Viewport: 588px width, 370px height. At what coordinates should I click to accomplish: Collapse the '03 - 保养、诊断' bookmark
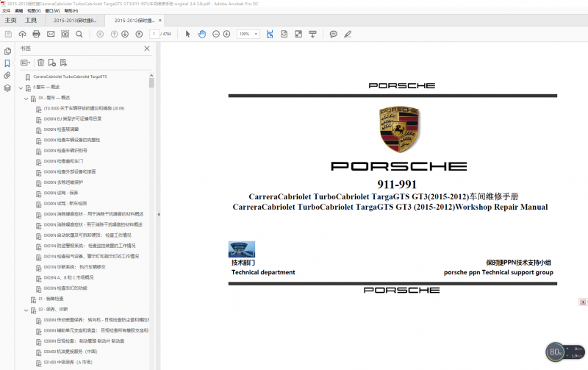click(26, 310)
